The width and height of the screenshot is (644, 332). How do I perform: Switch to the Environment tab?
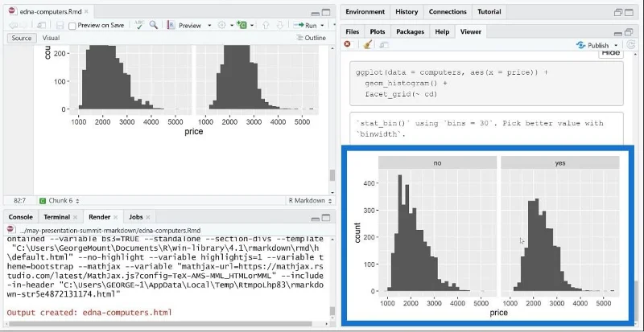[365, 12]
